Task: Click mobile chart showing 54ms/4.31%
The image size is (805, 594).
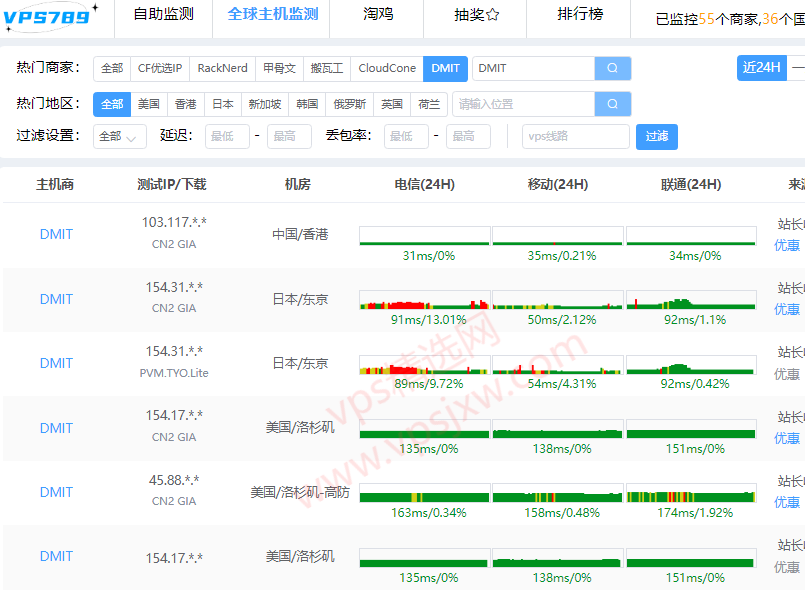Action: [558, 365]
